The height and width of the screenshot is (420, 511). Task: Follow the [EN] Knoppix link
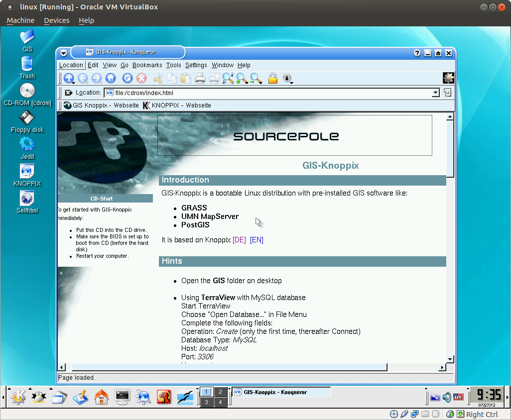tap(256, 240)
